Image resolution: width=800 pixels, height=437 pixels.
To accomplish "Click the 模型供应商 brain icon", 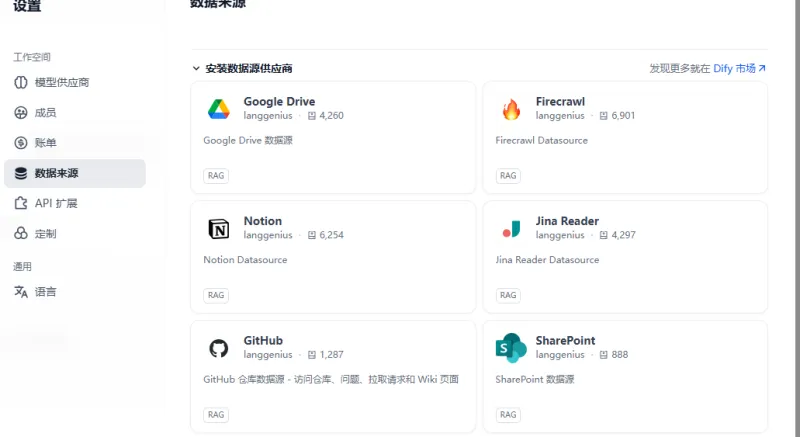I will coord(21,83).
